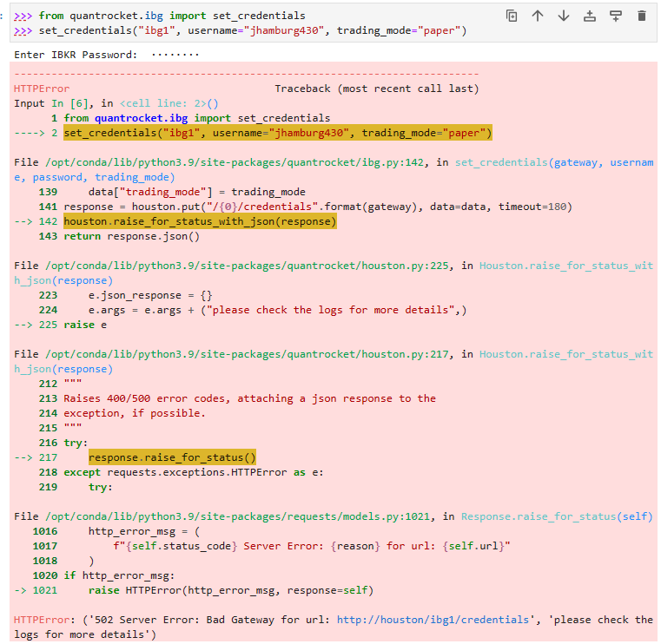This screenshot has height=644, width=661.
Task: Click 'Traceback (most recent call last)' text
Action: 377,89
